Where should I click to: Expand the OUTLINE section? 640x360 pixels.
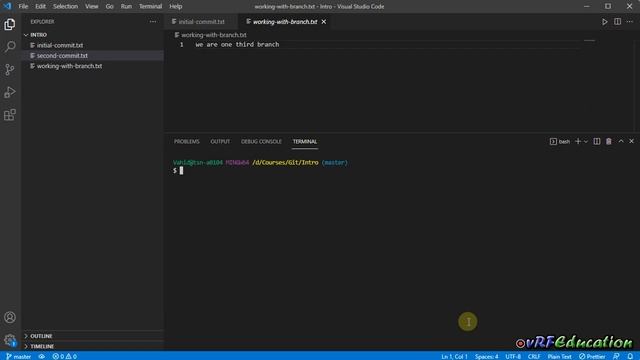point(93,336)
